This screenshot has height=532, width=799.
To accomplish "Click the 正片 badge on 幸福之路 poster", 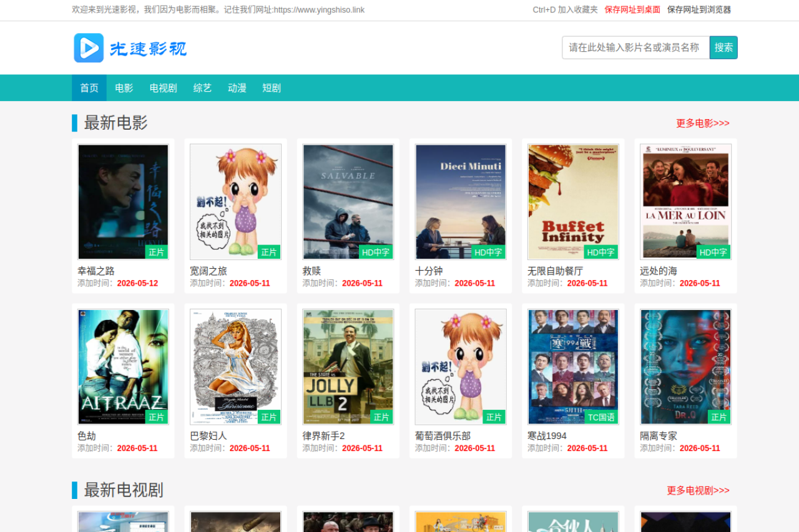I will coord(157,253).
